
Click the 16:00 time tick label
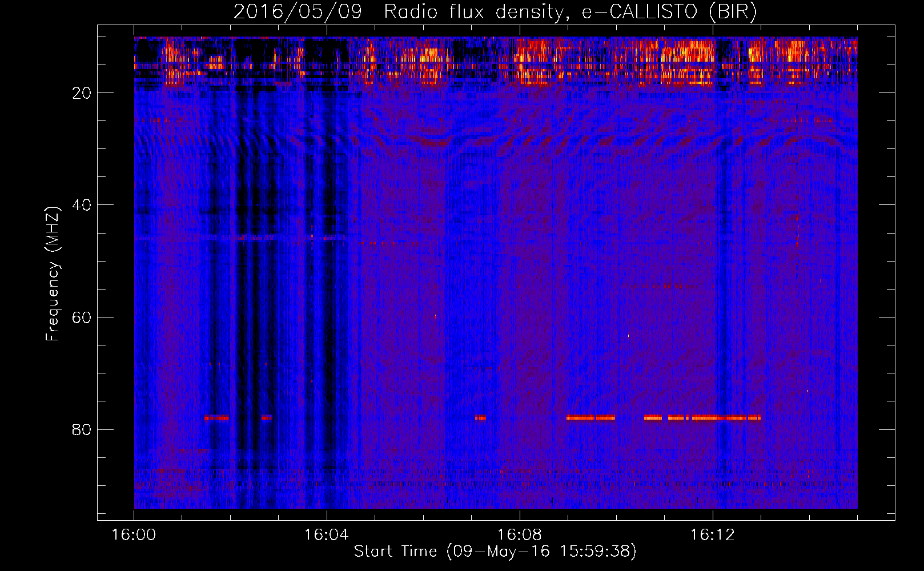pos(134,535)
